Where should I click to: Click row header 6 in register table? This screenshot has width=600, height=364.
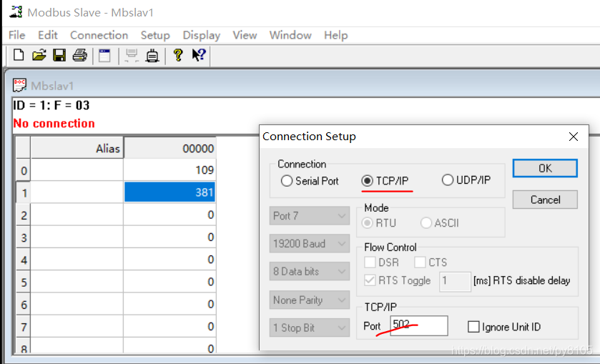tap(23, 305)
